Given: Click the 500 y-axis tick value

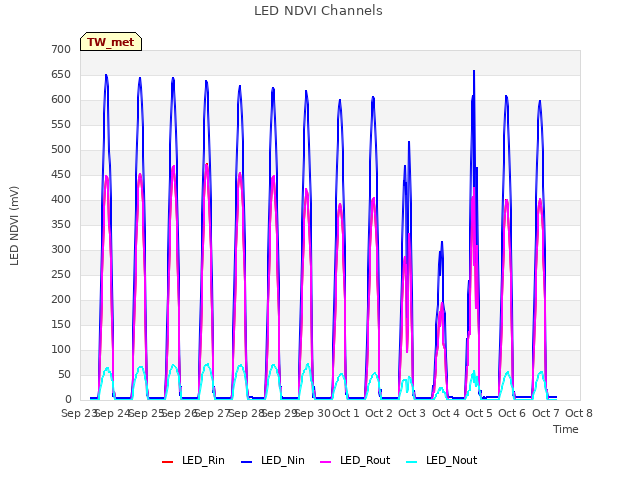Looking at the screenshot, I should [61, 149].
